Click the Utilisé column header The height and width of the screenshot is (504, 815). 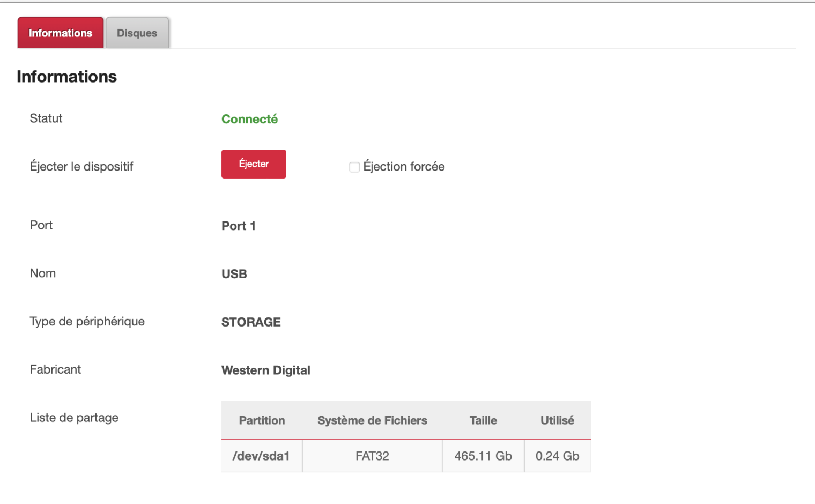(557, 420)
